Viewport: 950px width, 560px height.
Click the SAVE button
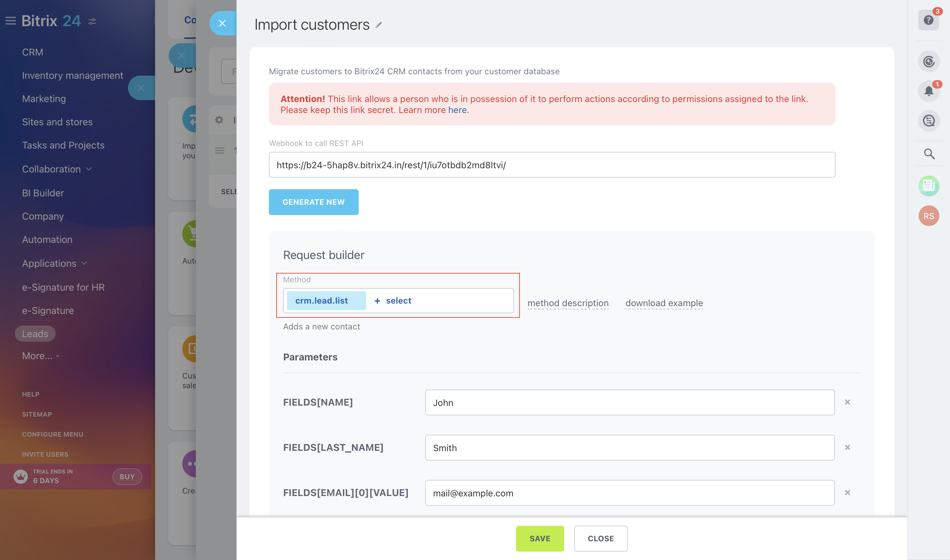(540, 538)
